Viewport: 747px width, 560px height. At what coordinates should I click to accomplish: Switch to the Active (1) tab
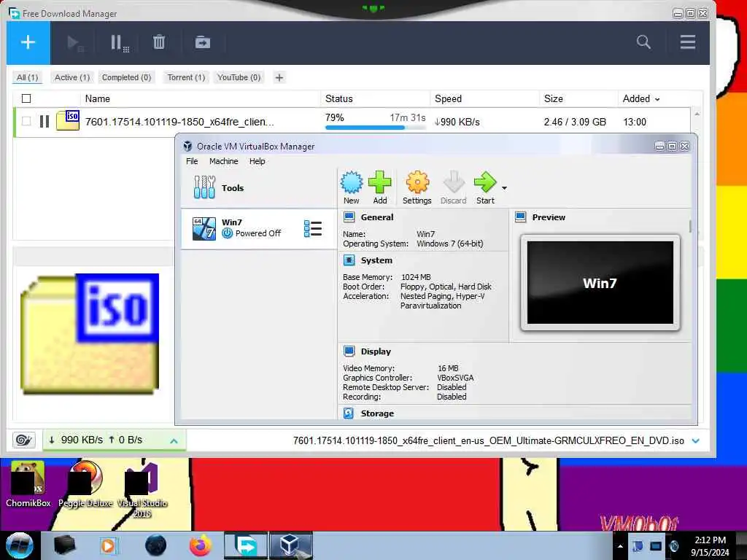pos(72,77)
